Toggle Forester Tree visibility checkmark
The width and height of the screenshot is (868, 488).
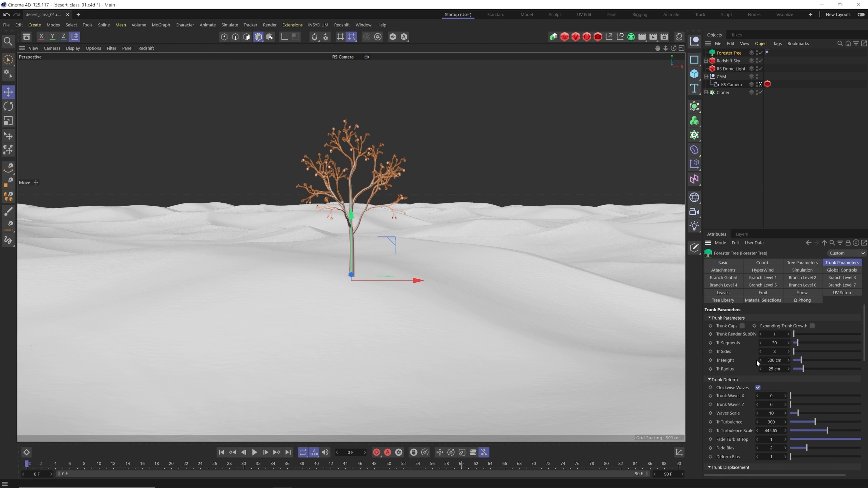(x=760, y=53)
